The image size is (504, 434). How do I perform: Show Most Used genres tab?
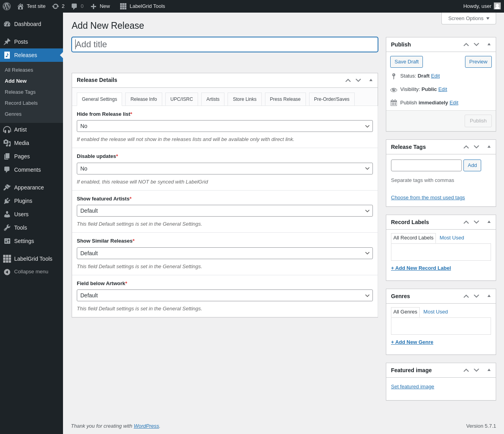click(435, 312)
